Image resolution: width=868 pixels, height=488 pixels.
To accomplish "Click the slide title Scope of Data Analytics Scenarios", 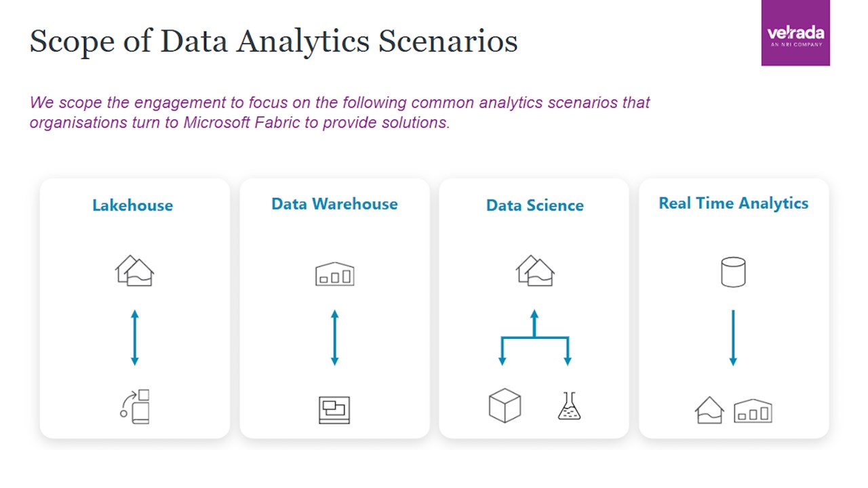I will pos(273,41).
